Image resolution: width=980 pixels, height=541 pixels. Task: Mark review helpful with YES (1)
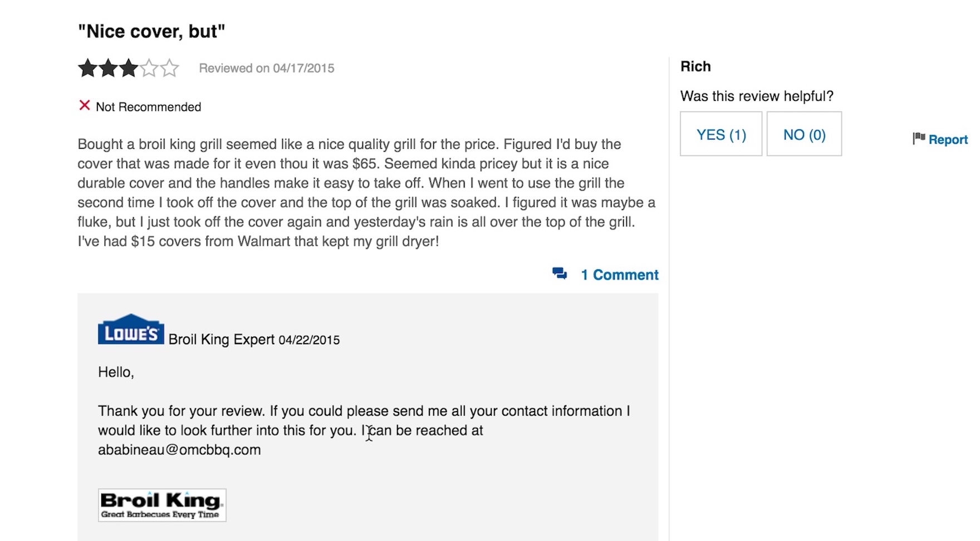click(x=721, y=134)
